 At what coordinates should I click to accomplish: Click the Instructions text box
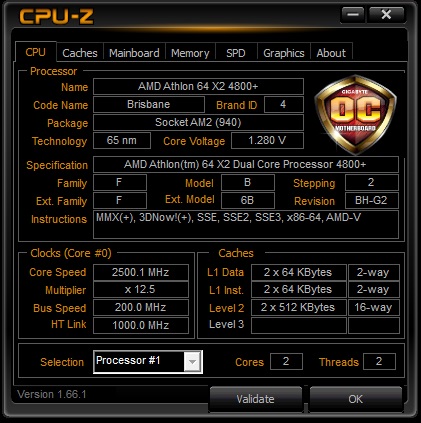(246, 224)
